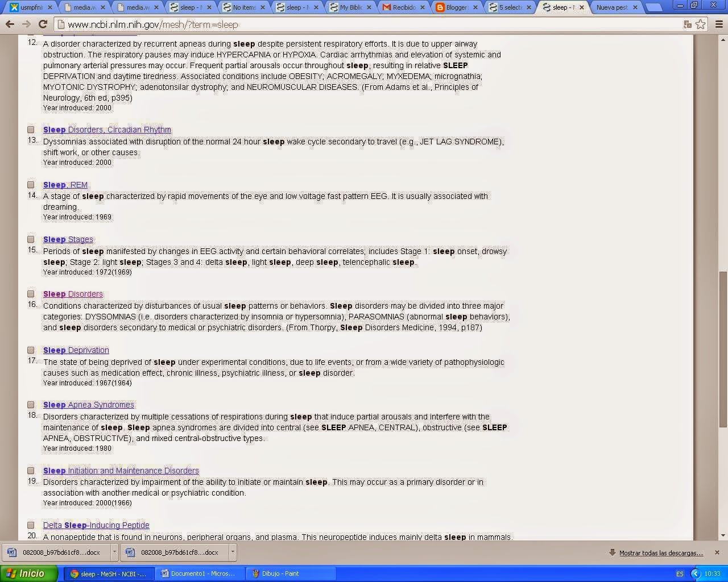Open the My Biblio browser tab
The height and width of the screenshot is (582, 728).
pos(351,7)
